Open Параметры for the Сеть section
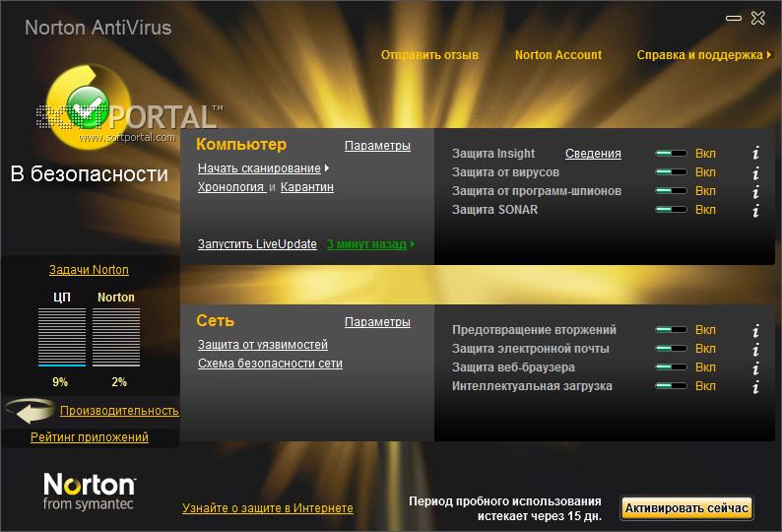 coord(377,322)
